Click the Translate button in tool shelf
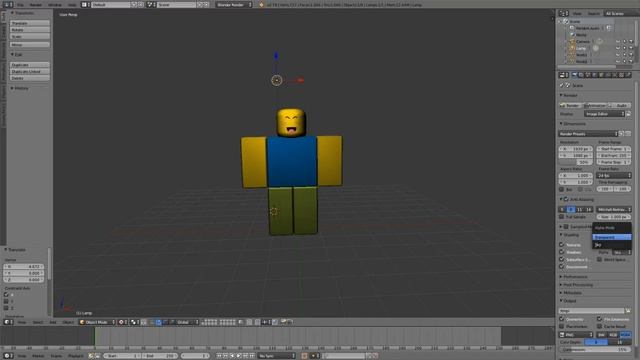Screen dimensions: 640x360 pos(30,23)
